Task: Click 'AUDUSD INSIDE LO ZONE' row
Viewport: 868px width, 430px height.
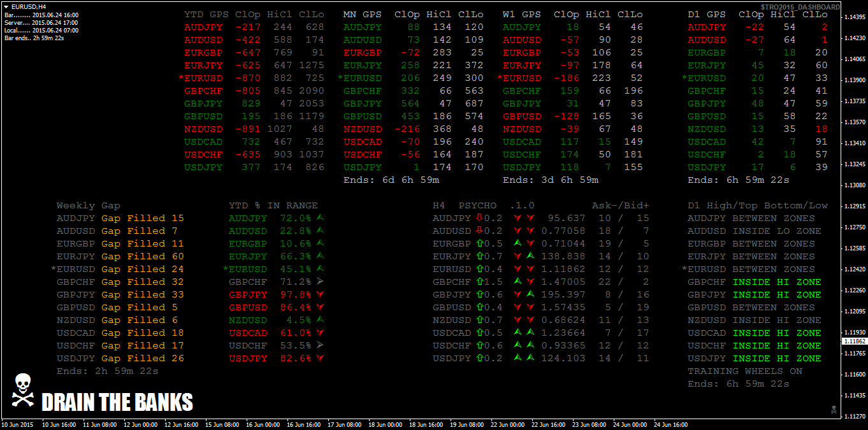Action: [755, 231]
